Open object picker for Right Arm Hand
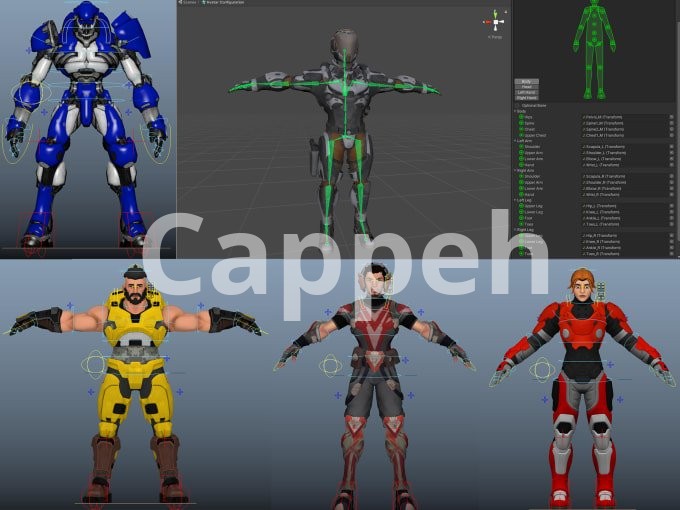Screen dimensions: 680x510 [671, 194]
